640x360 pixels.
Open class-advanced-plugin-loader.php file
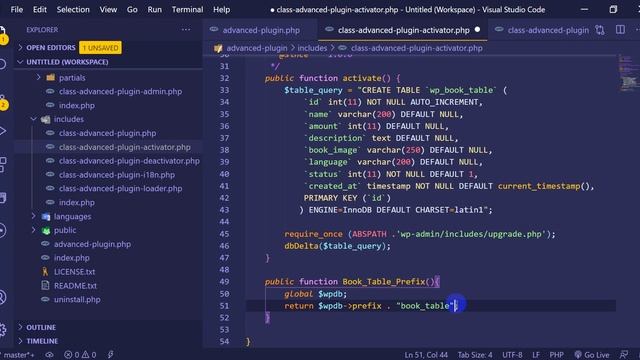(120, 189)
